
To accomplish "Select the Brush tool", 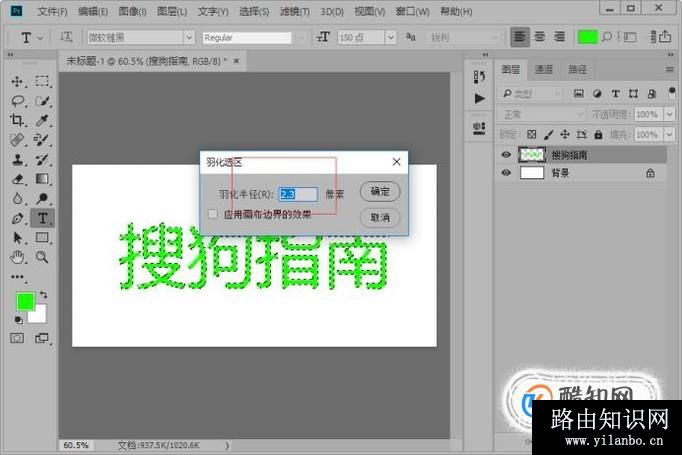I will point(42,140).
